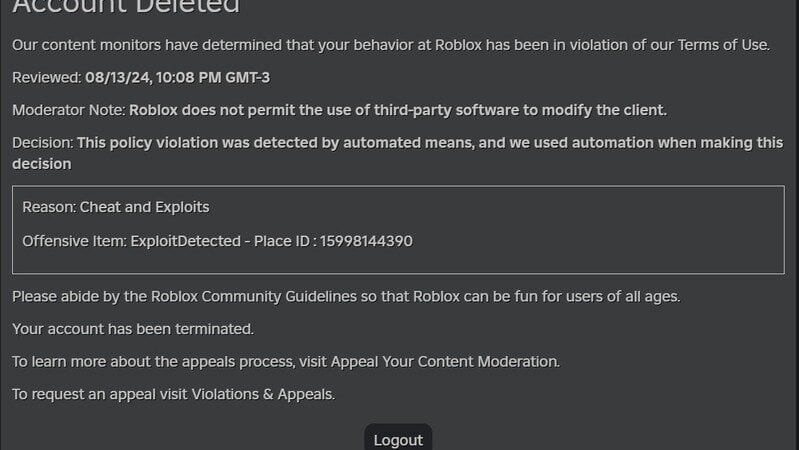Screen dimensions: 799x450
Task: Click empty area inside the reason details box
Action: tap(600, 225)
